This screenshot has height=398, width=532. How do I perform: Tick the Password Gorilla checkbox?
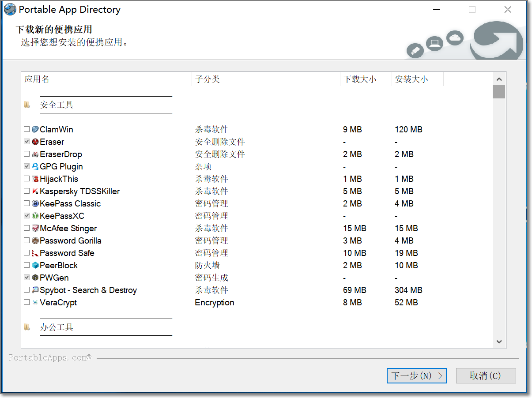click(x=27, y=240)
